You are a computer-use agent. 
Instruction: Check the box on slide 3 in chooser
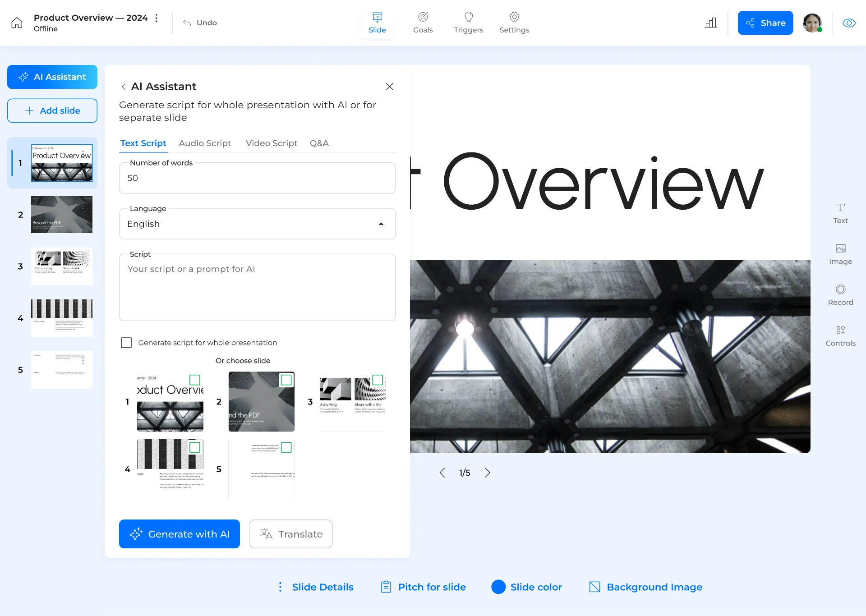378,380
